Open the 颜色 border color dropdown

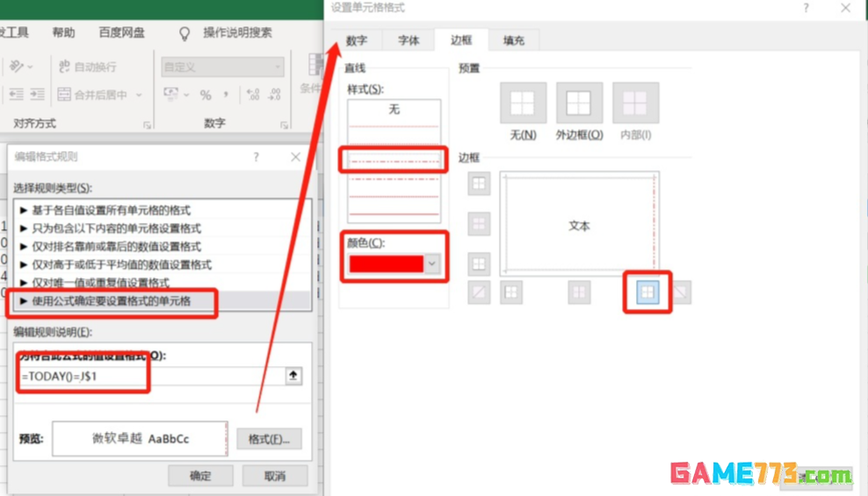point(432,264)
